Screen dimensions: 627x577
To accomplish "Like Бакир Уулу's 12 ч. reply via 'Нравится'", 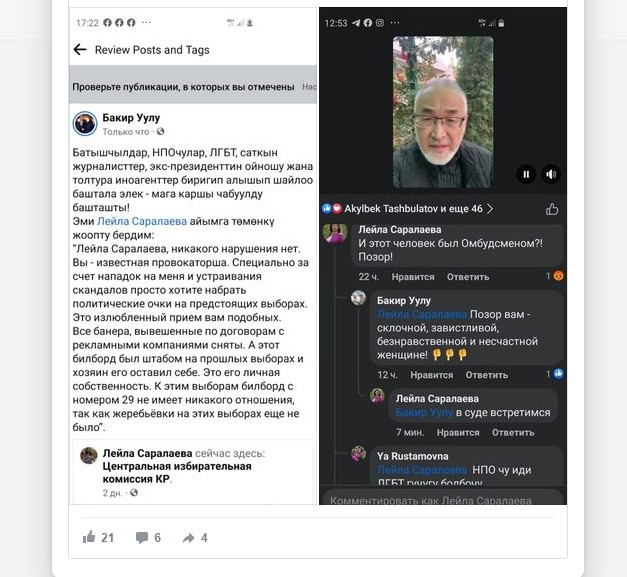I will coord(431,375).
